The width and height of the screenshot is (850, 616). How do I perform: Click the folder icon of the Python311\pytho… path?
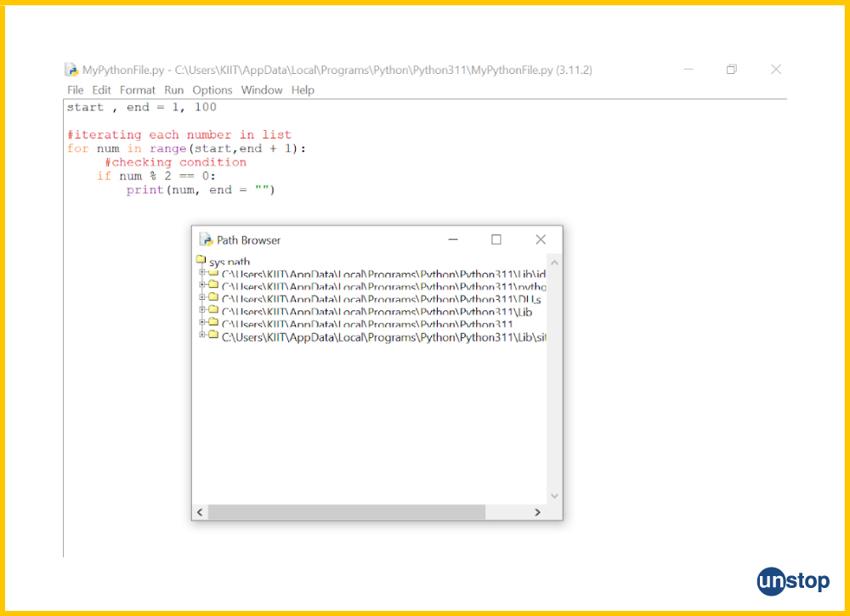click(213, 285)
